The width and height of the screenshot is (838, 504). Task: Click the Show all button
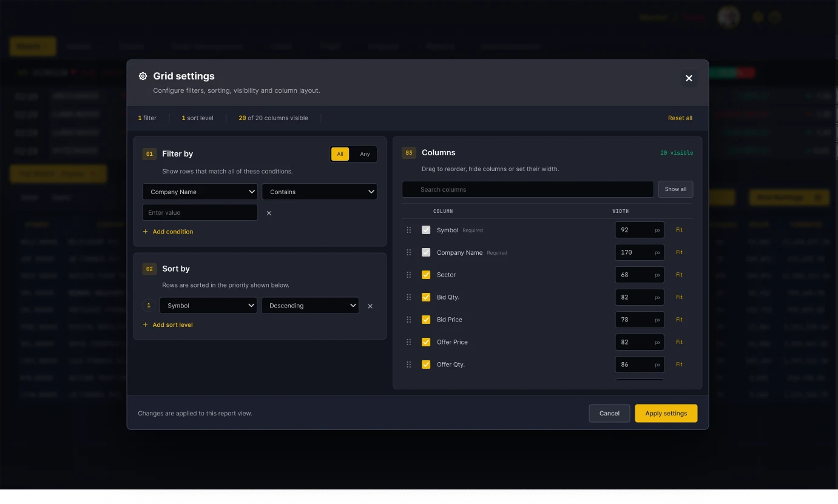pos(675,189)
